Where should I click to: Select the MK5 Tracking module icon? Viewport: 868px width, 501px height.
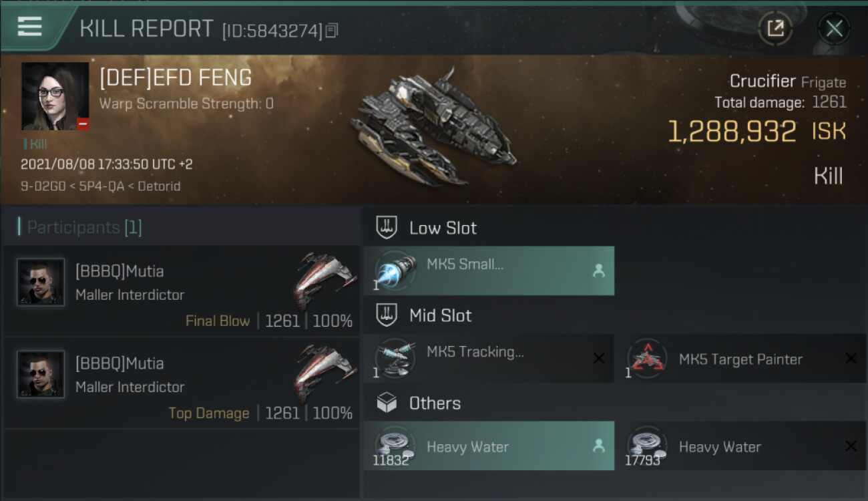394,359
